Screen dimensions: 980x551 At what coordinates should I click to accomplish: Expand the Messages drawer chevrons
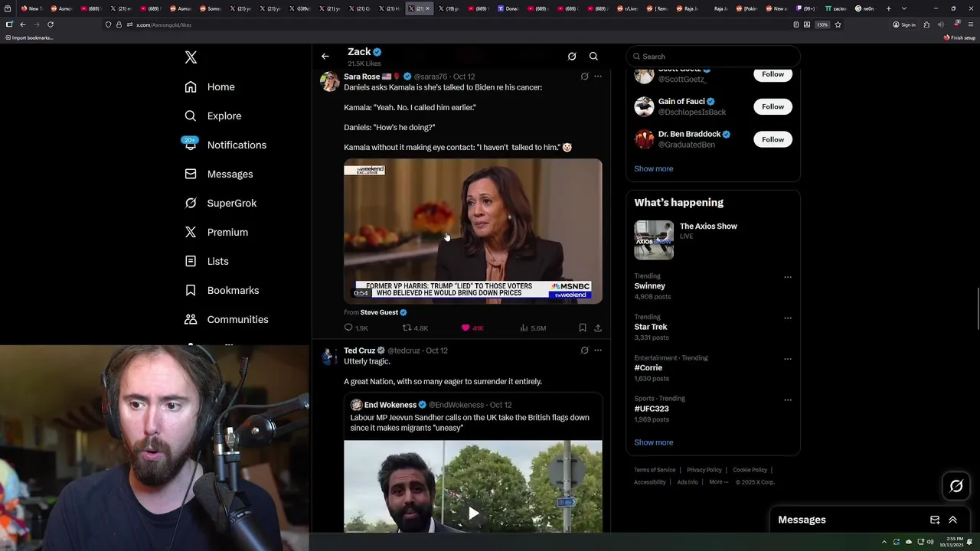pos(953,520)
